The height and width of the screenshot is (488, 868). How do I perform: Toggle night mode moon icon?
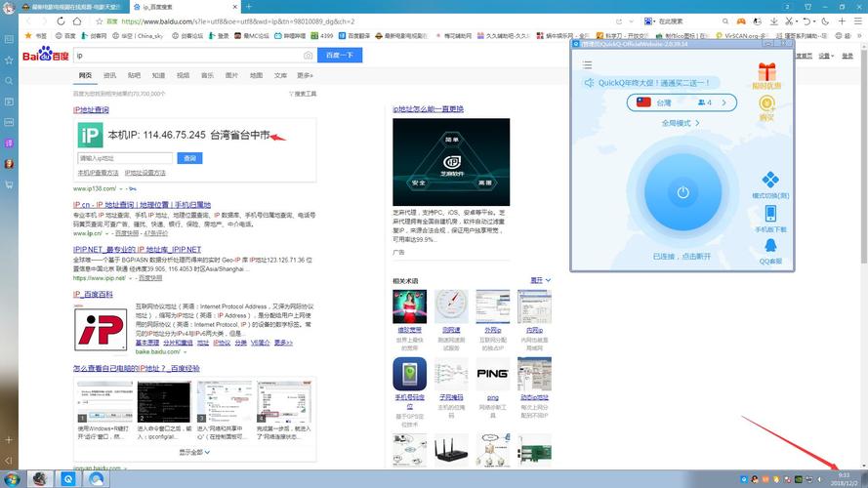[825, 21]
